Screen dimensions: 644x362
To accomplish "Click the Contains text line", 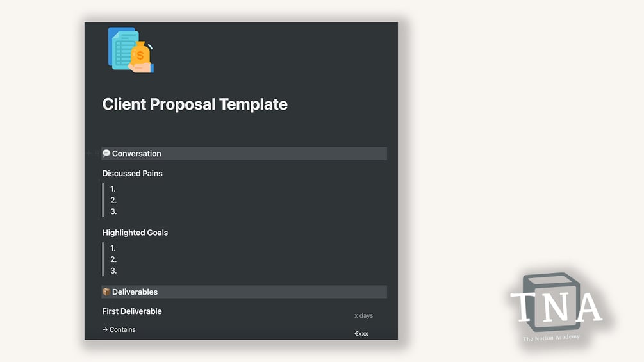I will click(x=119, y=329).
